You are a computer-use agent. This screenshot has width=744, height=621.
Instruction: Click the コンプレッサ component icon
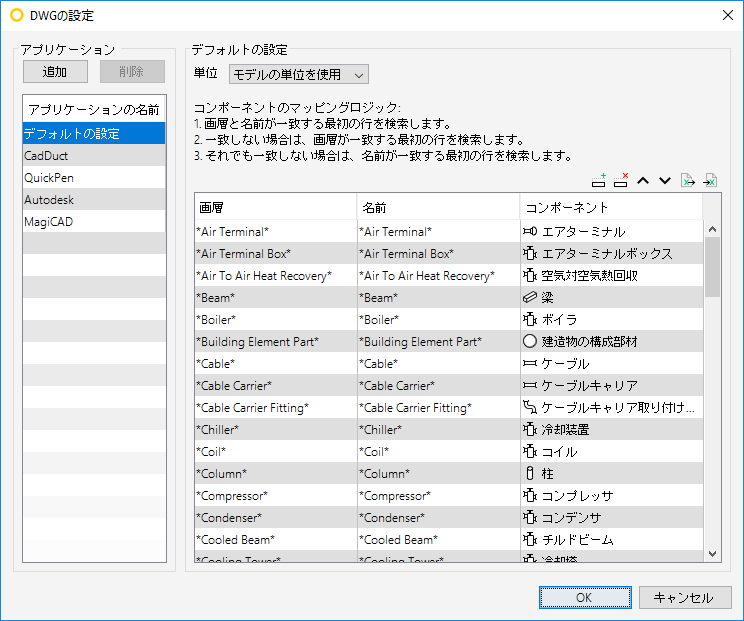(530, 496)
